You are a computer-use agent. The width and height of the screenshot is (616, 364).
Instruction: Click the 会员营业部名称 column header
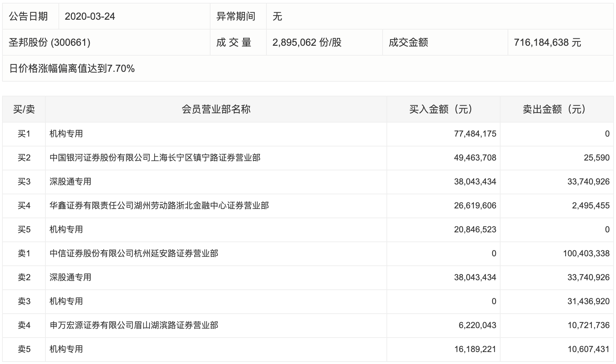216,109
